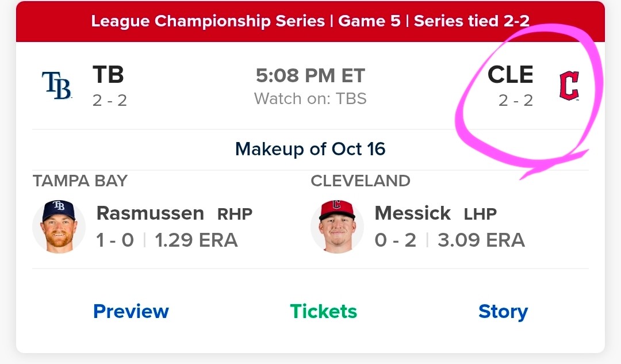This screenshot has width=621, height=364.
Task: Open the Story link
Action: click(x=503, y=312)
